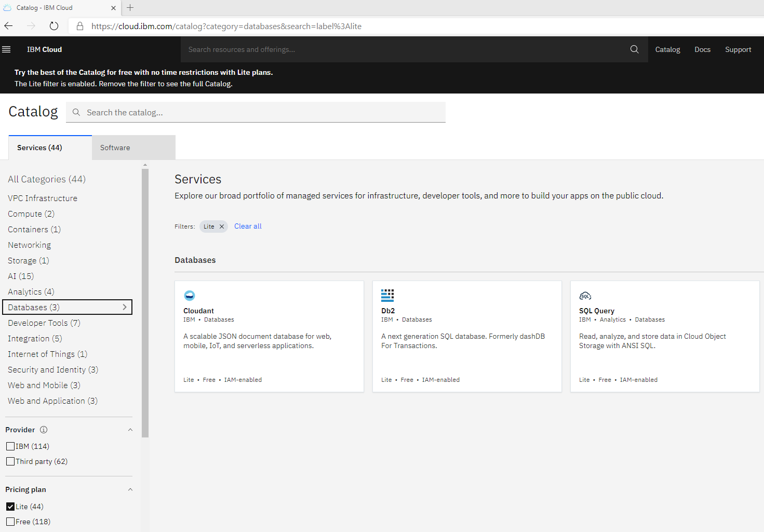Uncheck the Lite (44) pricing plan checkbox
Viewport: 764px width, 532px height.
click(10, 507)
